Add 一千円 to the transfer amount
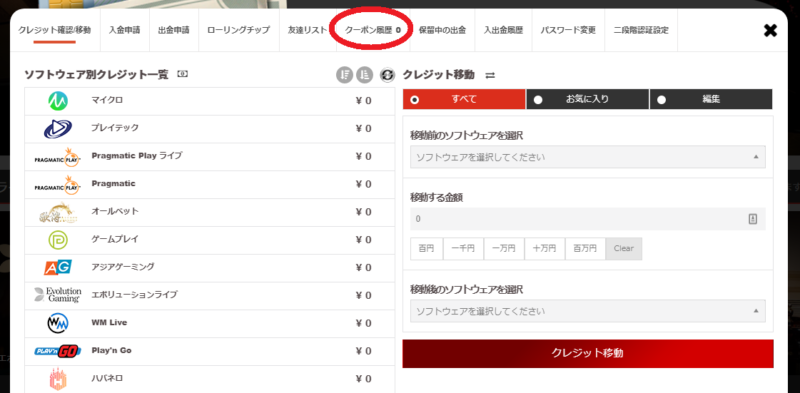800x393 pixels. (463, 249)
